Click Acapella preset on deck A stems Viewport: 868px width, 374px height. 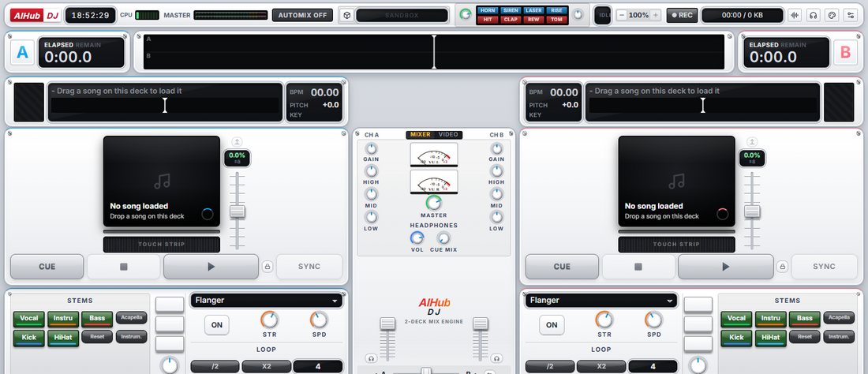click(131, 317)
